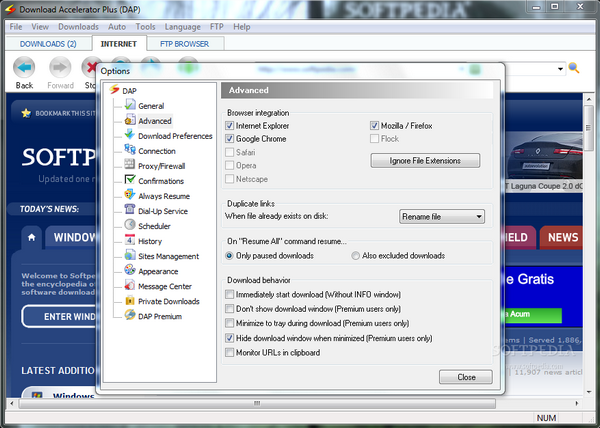The height and width of the screenshot is (428, 600).
Task: Click the History calendar icon
Action: [x=130, y=240]
